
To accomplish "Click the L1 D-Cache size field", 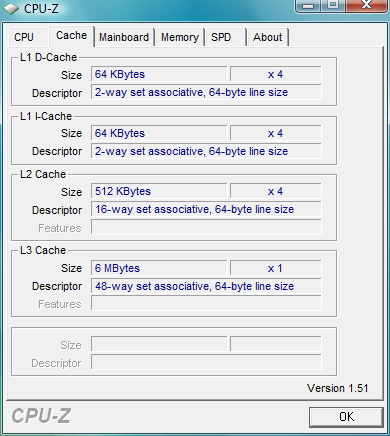I will 159,74.
